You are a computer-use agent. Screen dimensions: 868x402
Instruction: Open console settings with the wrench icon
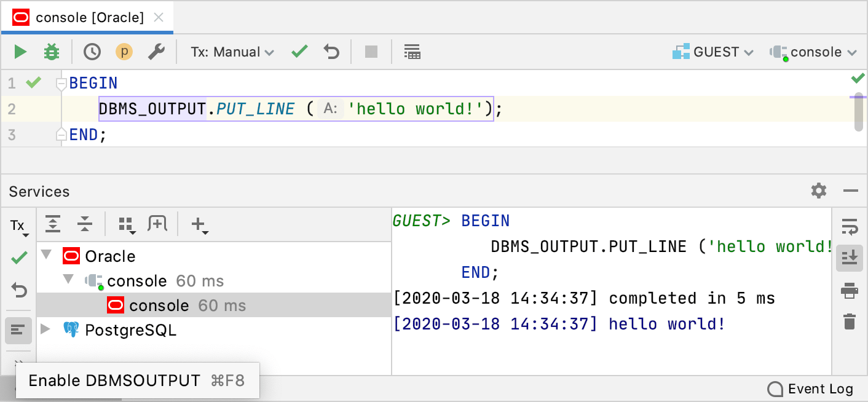click(x=156, y=52)
